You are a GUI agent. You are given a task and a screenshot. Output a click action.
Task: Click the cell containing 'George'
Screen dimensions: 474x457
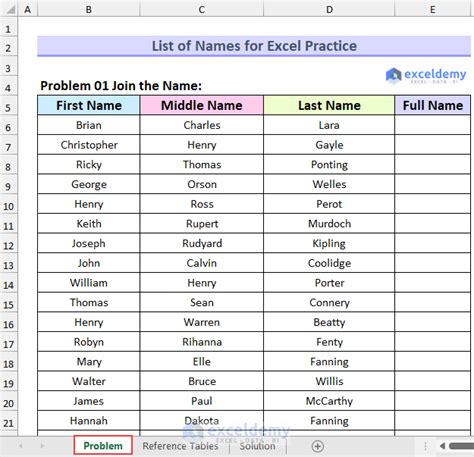pyautogui.click(x=89, y=184)
